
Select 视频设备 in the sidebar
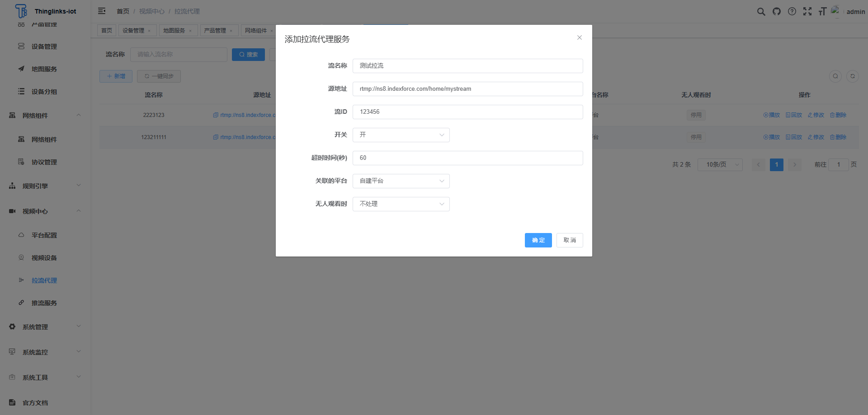(44, 258)
